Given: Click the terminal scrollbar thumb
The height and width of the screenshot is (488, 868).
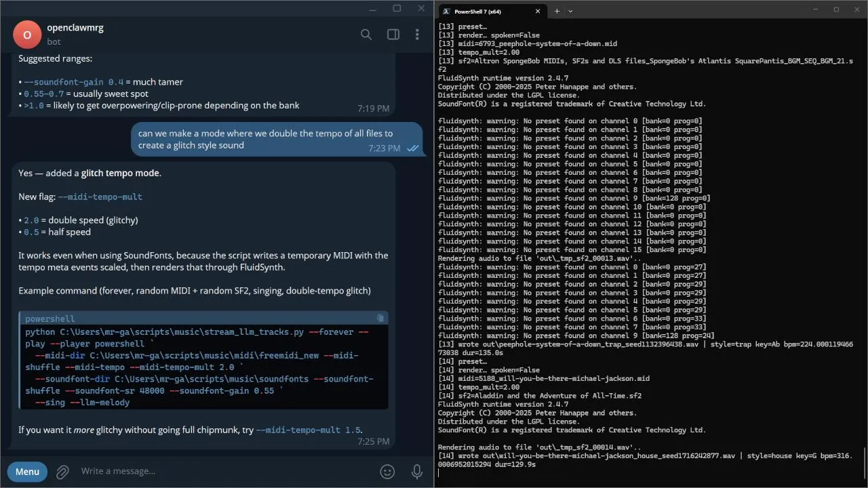Looking at the screenshot, I should 865,463.
